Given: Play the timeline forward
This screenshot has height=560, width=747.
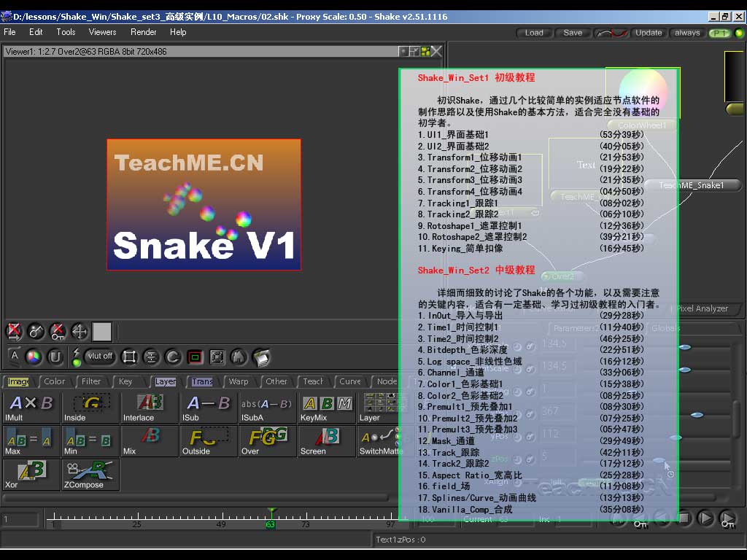Looking at the screenshot, I should pyautogui.click(x=705, y=518).
